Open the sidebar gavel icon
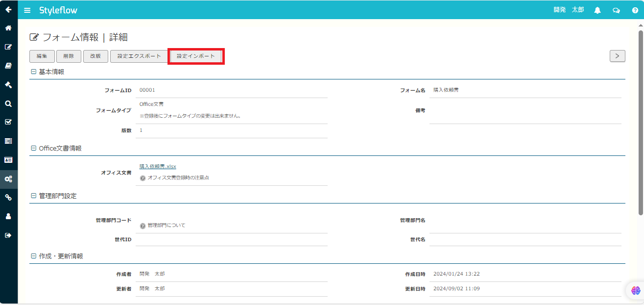The height and width of the screenshot is (305, 644). tap(8, 85)
